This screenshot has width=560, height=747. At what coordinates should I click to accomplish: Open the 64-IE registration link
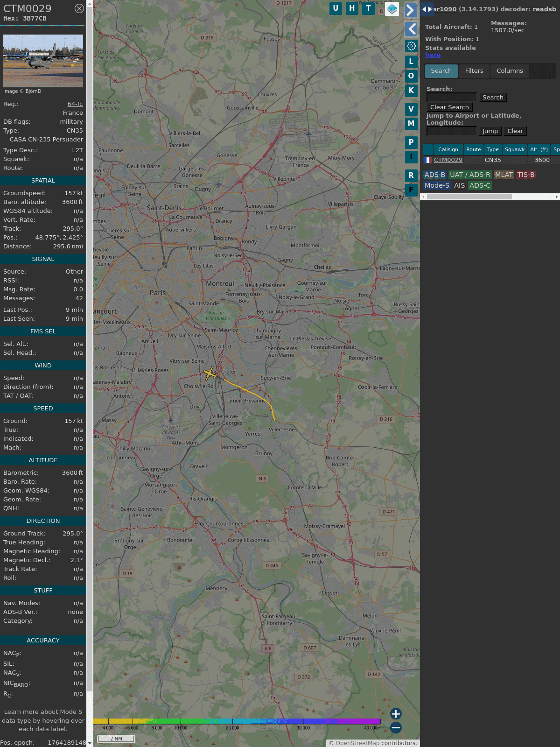pos(75,104)
